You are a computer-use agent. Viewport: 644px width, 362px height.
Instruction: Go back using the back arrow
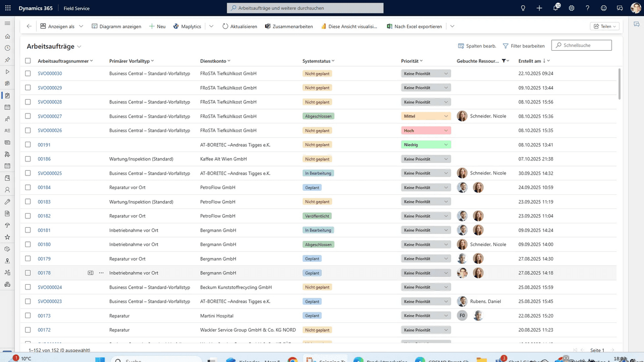(x=29, y=26)
